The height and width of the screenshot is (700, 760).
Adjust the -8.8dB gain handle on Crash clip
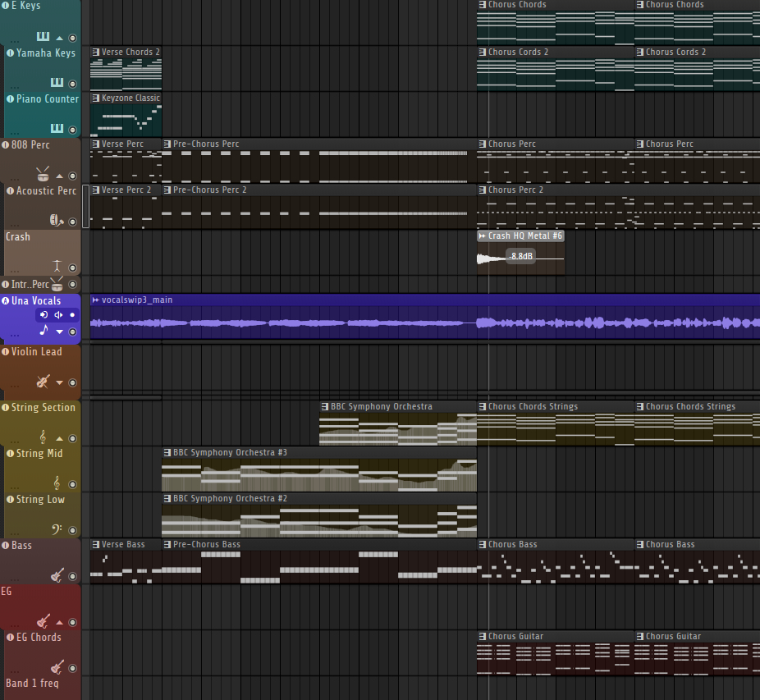click(x=520, y=257)
